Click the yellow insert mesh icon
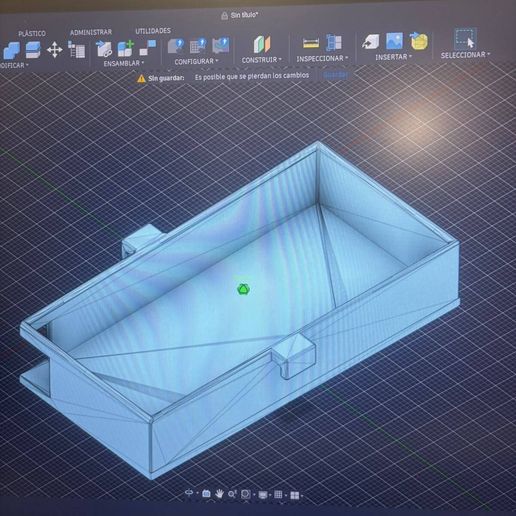 click(418, 41)
